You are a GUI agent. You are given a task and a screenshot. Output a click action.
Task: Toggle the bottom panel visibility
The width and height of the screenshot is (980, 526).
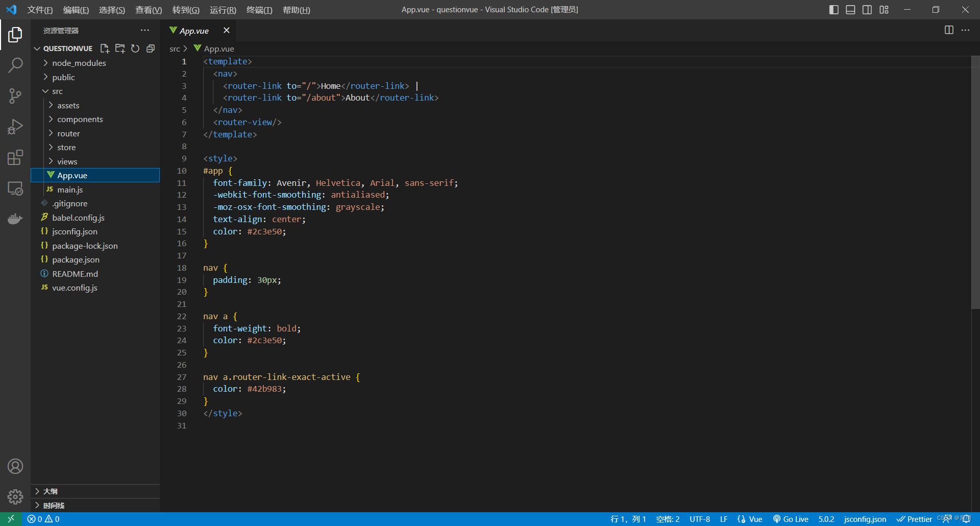tap(850, 10)
